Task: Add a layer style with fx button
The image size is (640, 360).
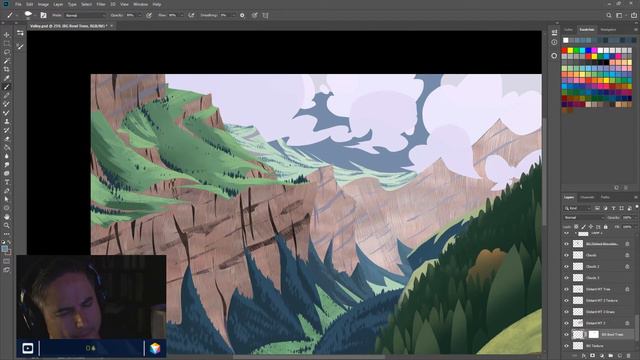Action: (584, 356)
